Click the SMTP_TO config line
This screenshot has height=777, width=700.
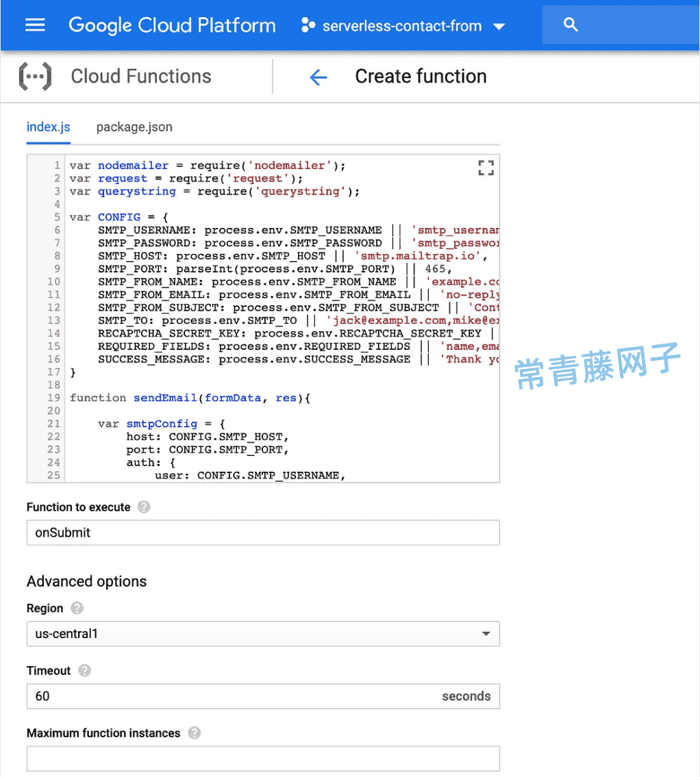pyautogui.click(x=299, y=320)
